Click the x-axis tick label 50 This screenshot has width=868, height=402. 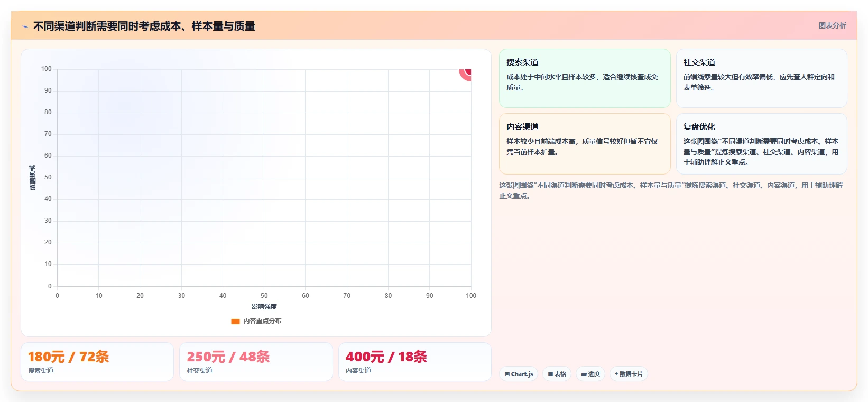264,296
